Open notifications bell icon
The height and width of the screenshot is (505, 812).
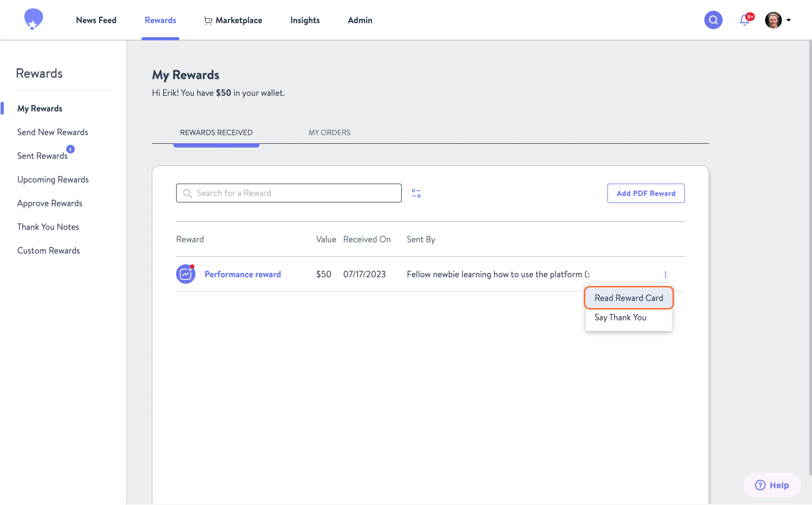click(x=745, y=20)
